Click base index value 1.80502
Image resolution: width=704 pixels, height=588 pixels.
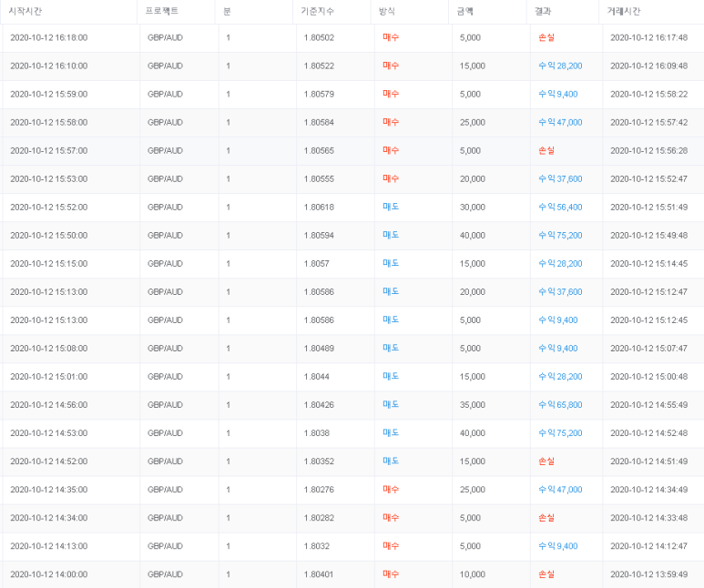click(x=320, y=37)
